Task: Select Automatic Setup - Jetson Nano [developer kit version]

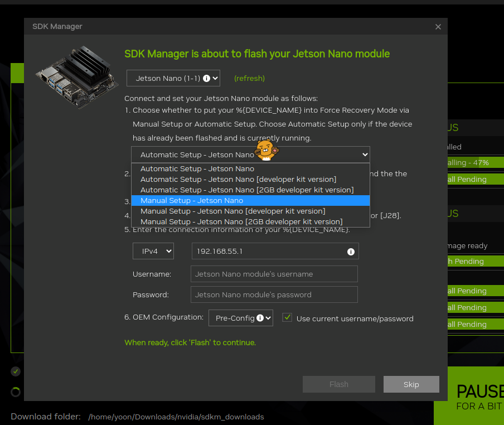Action: [x=250, y=180]
